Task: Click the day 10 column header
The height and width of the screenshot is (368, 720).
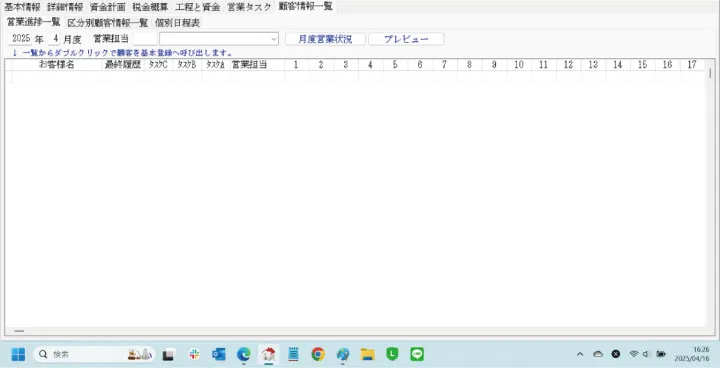Action: pos(519,65)
